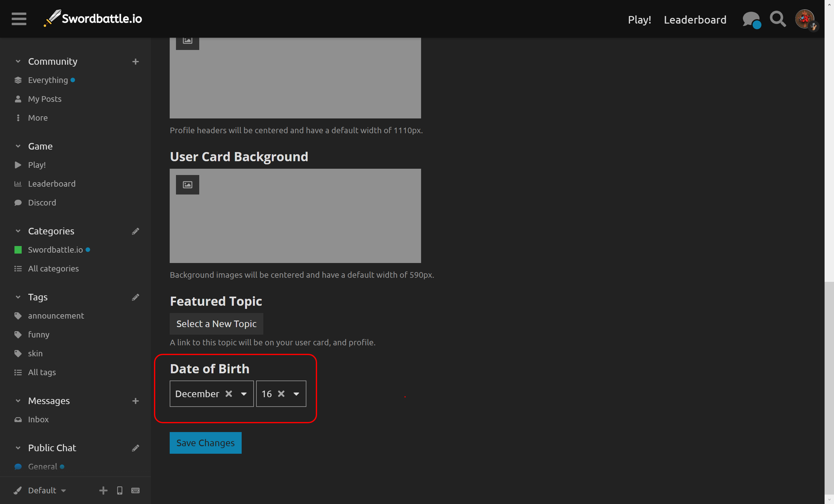Viewport: 834px width, 504px height.
Task: Collapse the Public Chat section
Action: (18, 448)
